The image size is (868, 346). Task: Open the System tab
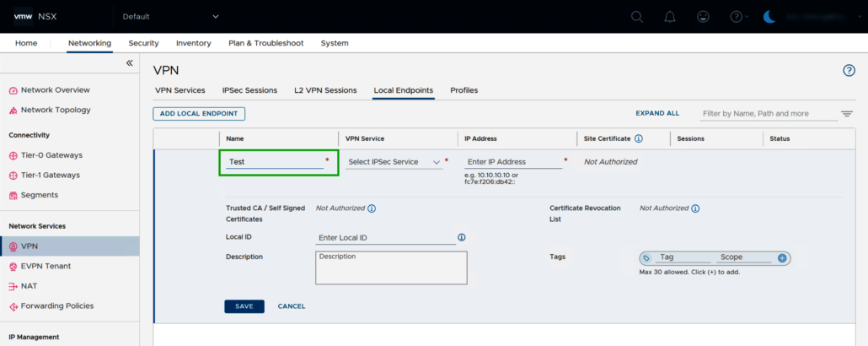(335, 43)
